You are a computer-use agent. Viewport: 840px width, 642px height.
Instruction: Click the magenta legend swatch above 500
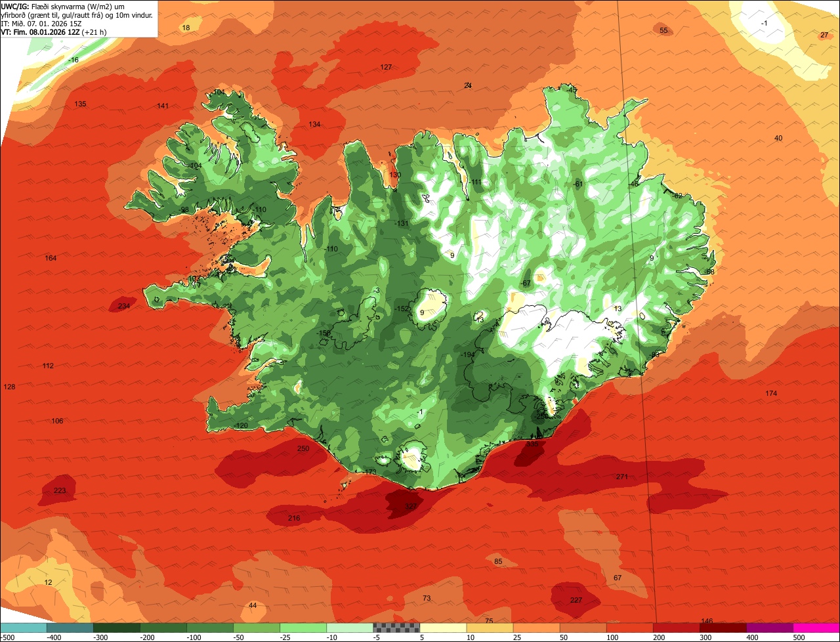pyautogui.click(x=816, y=628)
